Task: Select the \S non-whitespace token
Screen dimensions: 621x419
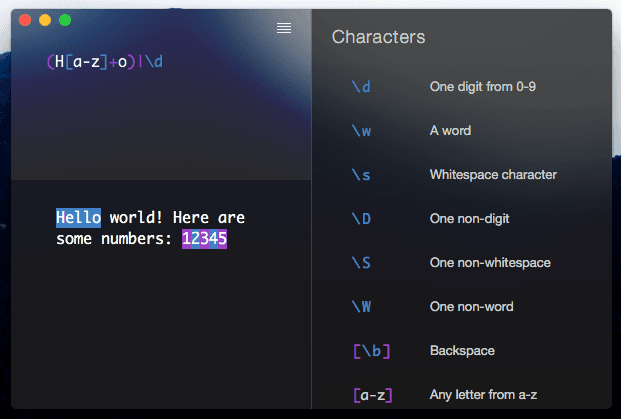Action: 361,263
